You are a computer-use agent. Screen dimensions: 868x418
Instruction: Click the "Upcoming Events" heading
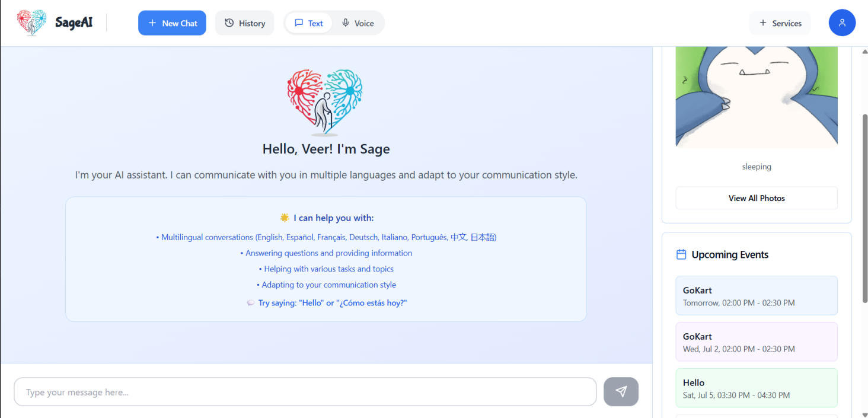(730, 254)
